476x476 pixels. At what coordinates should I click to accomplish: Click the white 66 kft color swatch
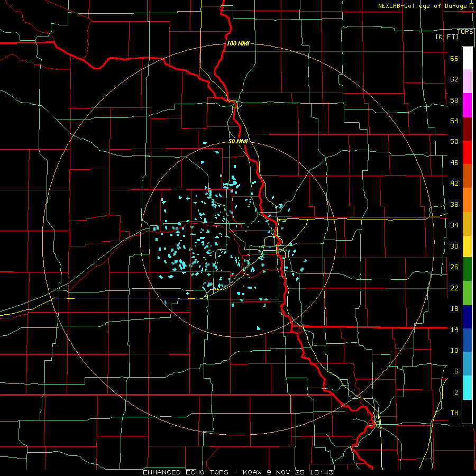pos(467,58)
